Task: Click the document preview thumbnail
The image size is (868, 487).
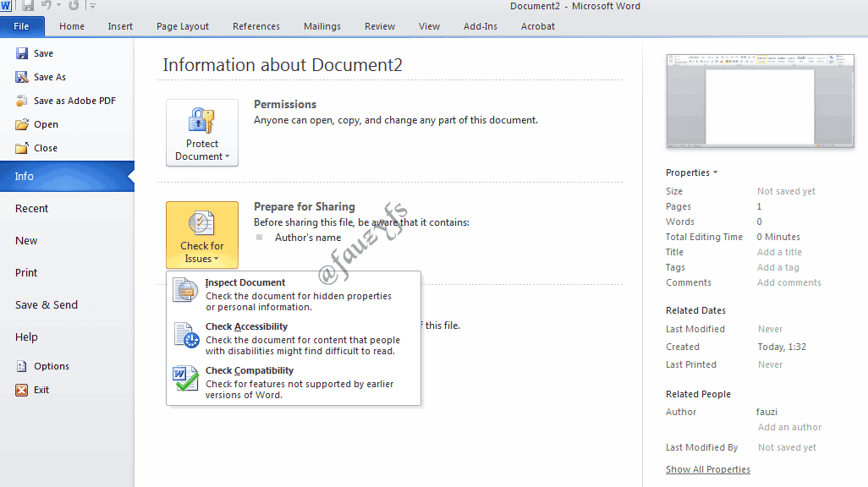Action: 759,100
